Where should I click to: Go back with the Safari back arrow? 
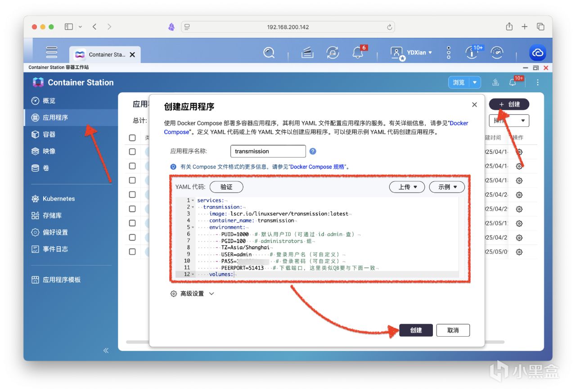coord(94,27)
